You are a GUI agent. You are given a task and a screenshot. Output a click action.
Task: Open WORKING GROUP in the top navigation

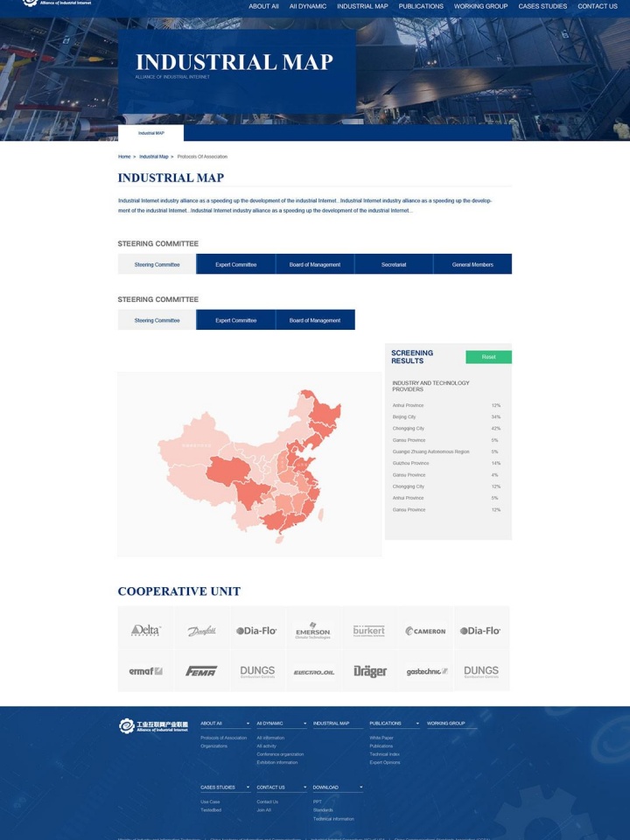click(480, 6)
